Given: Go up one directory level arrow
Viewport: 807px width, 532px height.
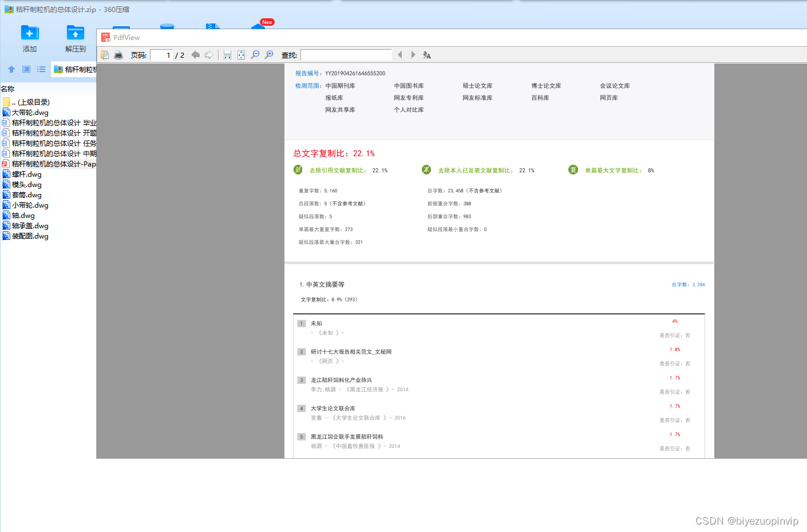Looking at the screenshot, I should point(11,69).
